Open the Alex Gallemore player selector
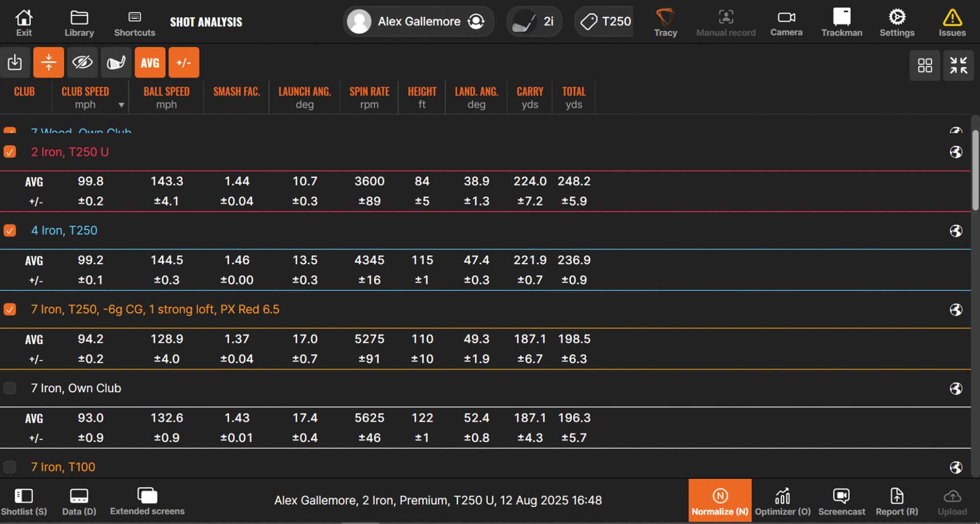Image resolution: width=980 pixels, height=524 pixels. click(418, 21)
